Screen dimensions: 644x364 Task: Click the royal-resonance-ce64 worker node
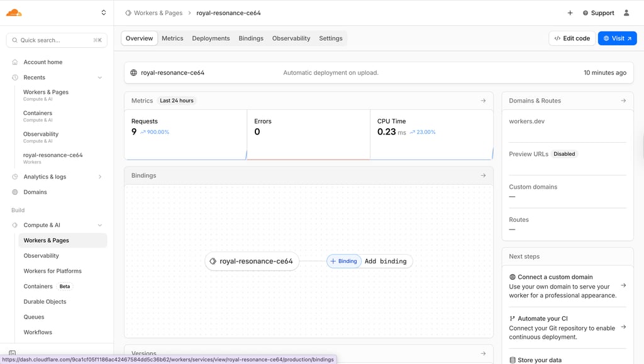tap(252, 262)
